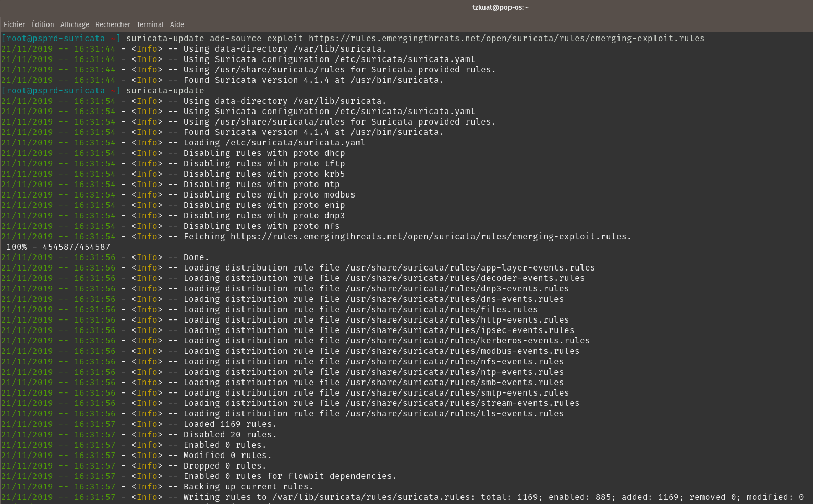Open the Rechercher menu
The width and height of the screenshot is (813, 504).
point(113,24)
